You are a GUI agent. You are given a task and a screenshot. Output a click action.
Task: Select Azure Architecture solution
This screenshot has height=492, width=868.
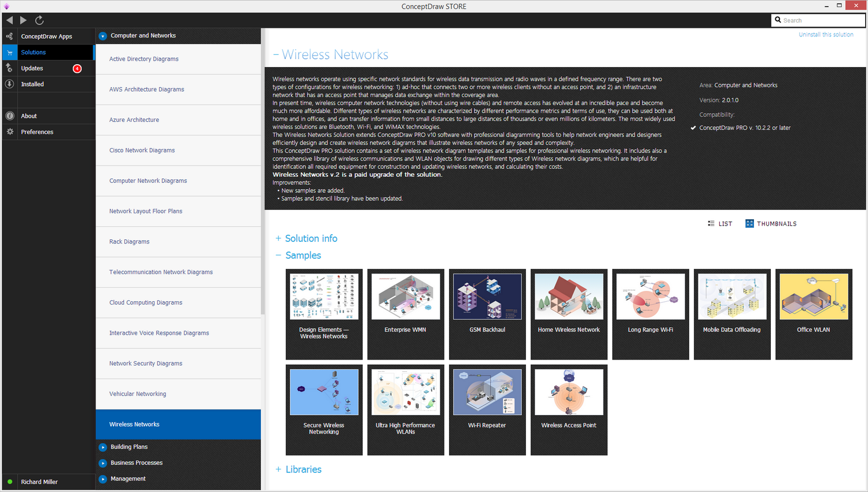[178, 120]
